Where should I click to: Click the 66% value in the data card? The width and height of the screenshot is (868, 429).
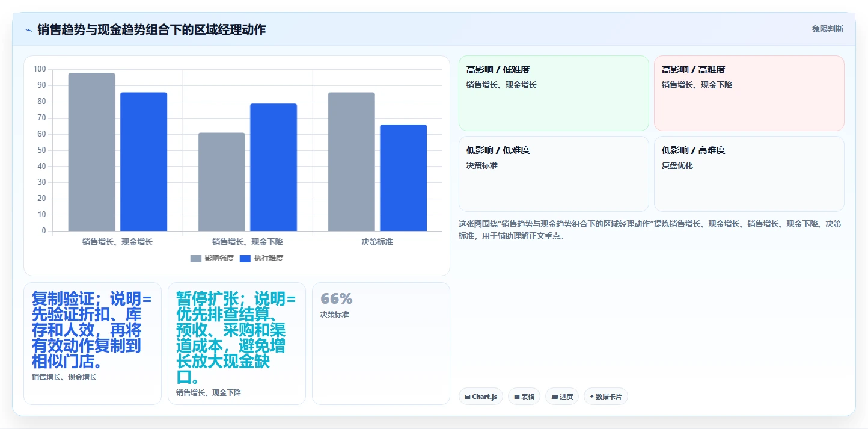pos(337,298)
